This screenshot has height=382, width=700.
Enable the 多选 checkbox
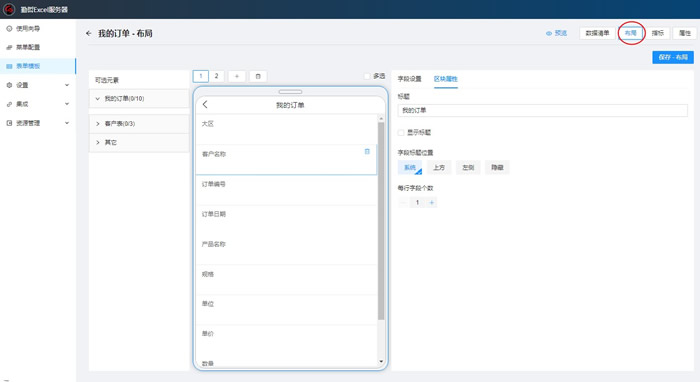point(367,76)
